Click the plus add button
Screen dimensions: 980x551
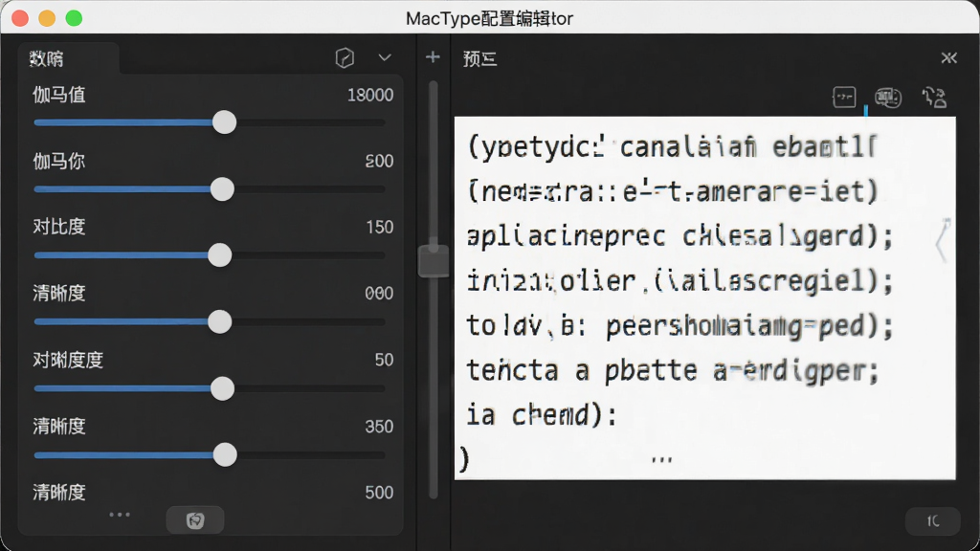tap(433, 57)
